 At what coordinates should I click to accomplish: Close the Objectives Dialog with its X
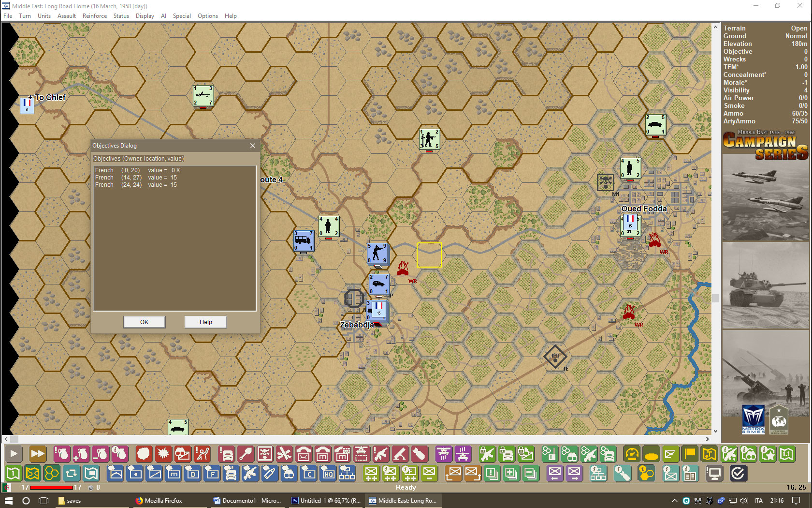253,146
